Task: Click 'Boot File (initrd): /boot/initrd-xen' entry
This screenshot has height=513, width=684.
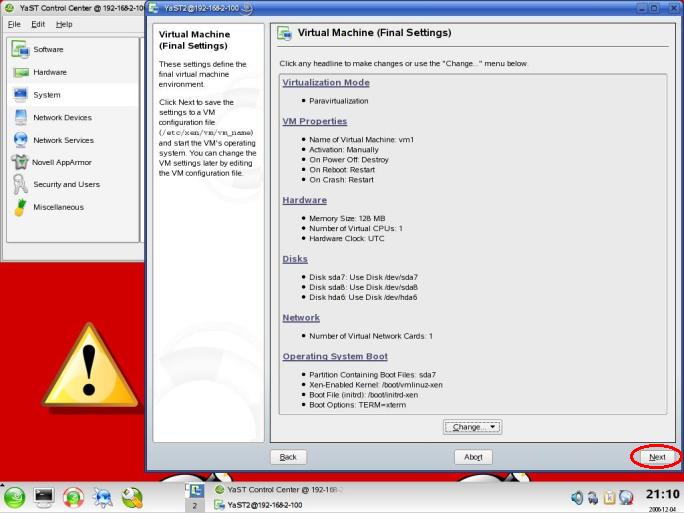Action: (363, 395)
